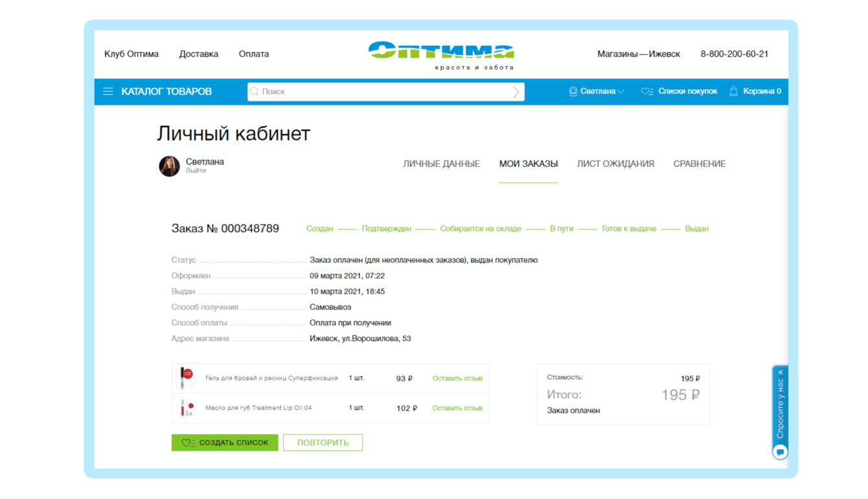This screenshot has width=868, height=499.
Task: Click the Выдан status step
Action: (697, 228)
